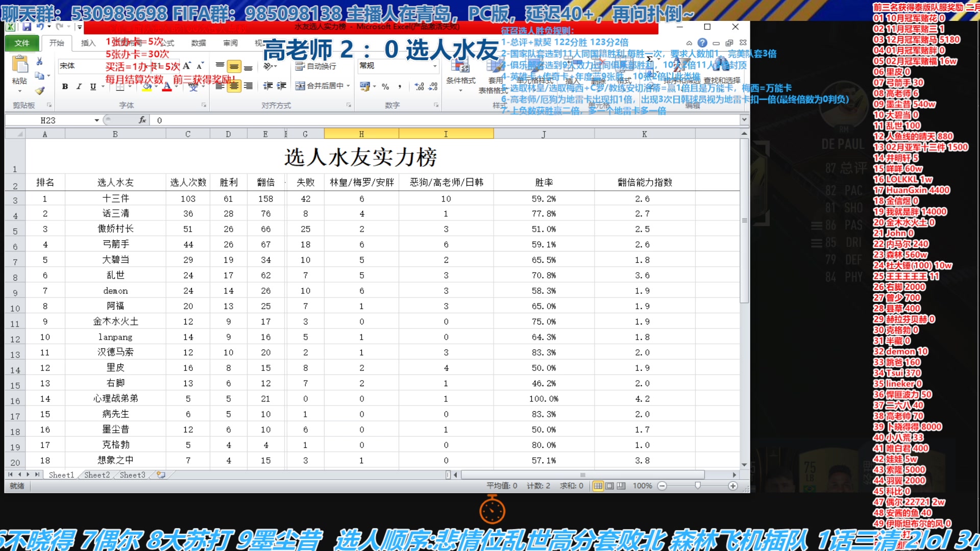Click the text orientation icon
Screen dimensions: 980x551
click(x=268, y=66)
